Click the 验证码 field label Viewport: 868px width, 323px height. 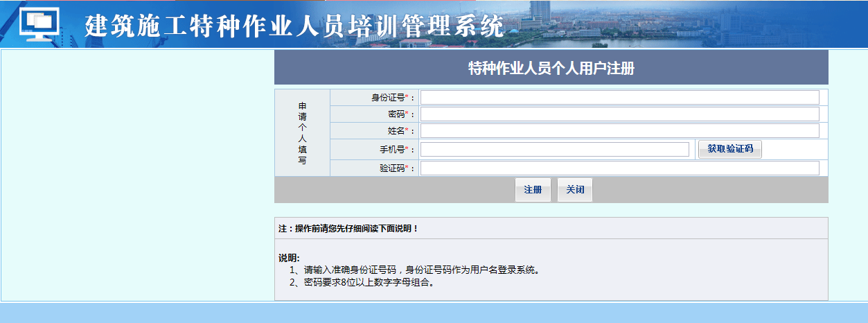coord(393,168)
